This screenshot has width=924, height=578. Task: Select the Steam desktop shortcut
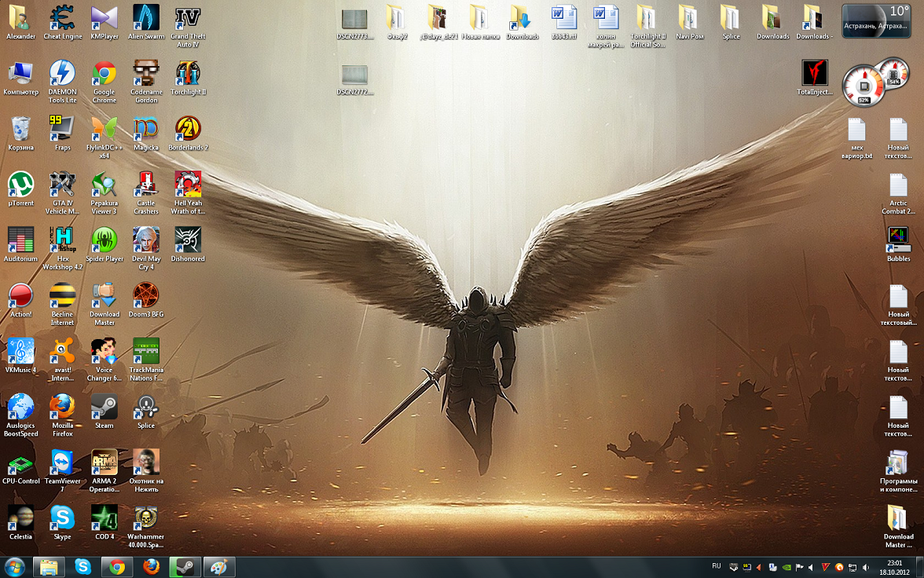(x=104, y=410)
